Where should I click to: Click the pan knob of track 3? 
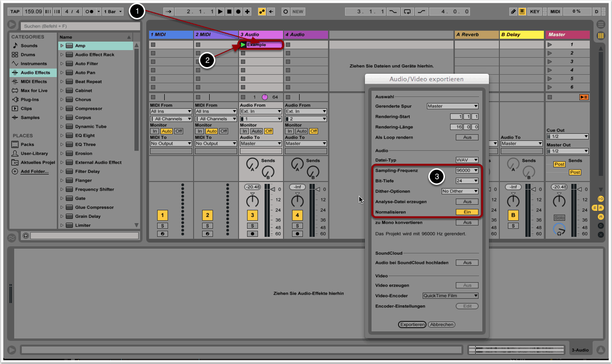pos(252,201)
